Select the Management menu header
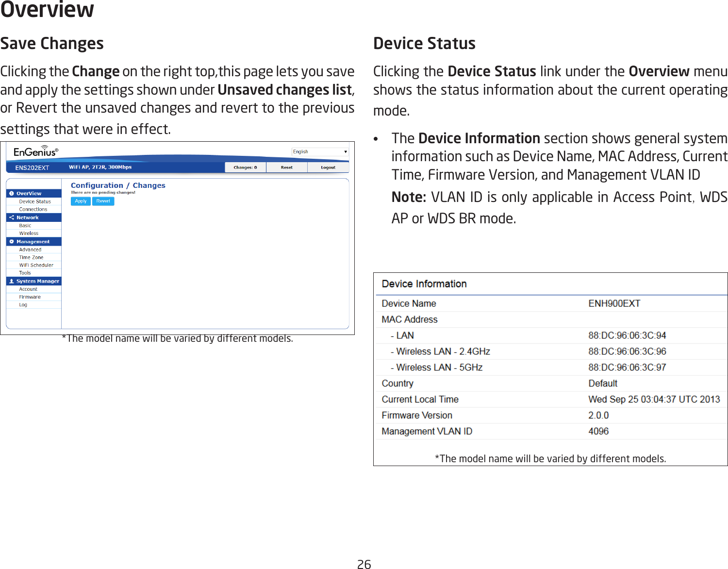Image resolution: width=728 pixels, height=569 pixels. pos(34,241)
